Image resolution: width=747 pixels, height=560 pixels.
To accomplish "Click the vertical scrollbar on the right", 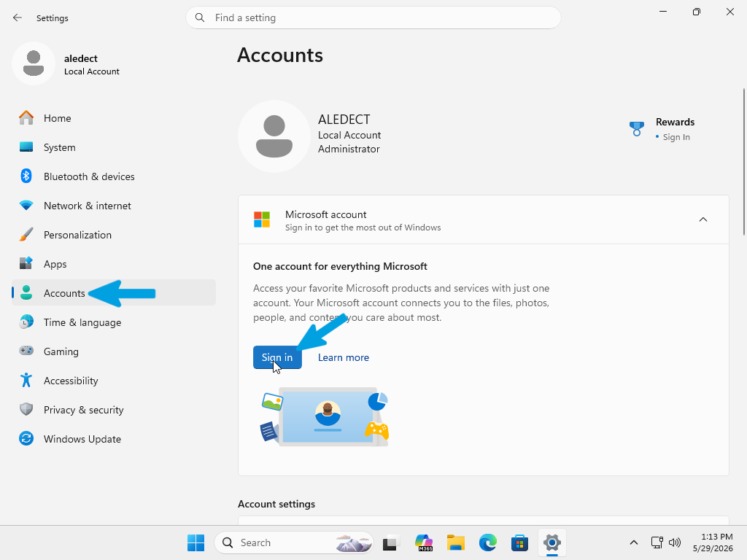I will 744,162.
